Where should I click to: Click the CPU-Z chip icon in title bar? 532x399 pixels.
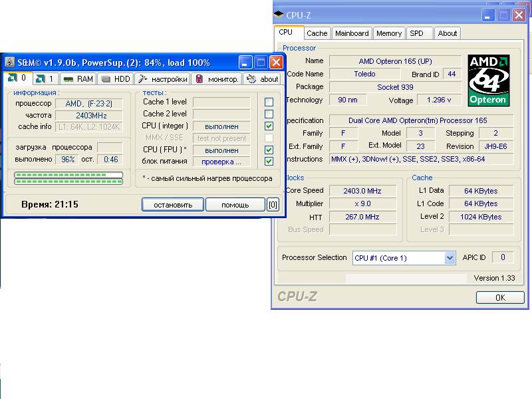pos(279,15)
